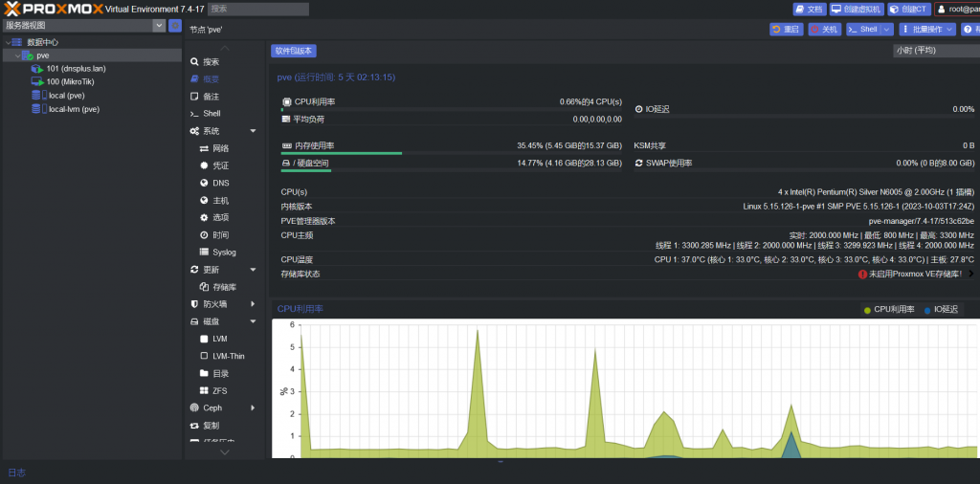Open 磁盘 disks menu item
This screenshot has width=980, height=484.
click(x=211, y=321)
